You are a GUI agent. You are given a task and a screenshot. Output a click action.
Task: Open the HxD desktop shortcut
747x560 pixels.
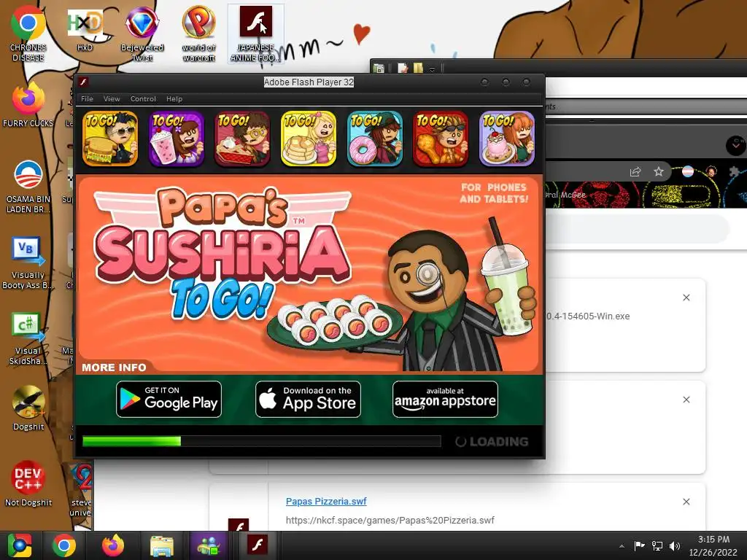pos(85,29)
